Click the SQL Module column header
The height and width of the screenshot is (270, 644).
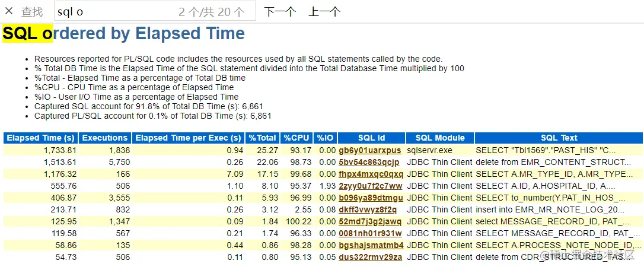439,138
